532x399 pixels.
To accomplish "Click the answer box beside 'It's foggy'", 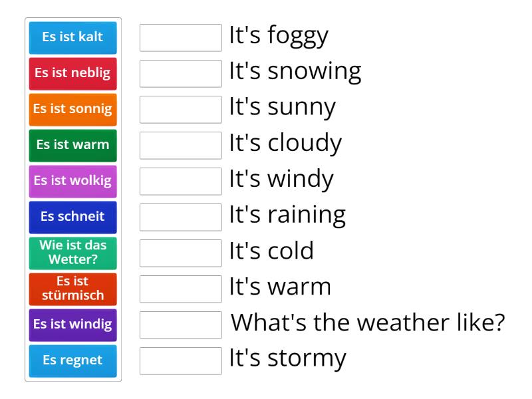I will coord(181,38).
